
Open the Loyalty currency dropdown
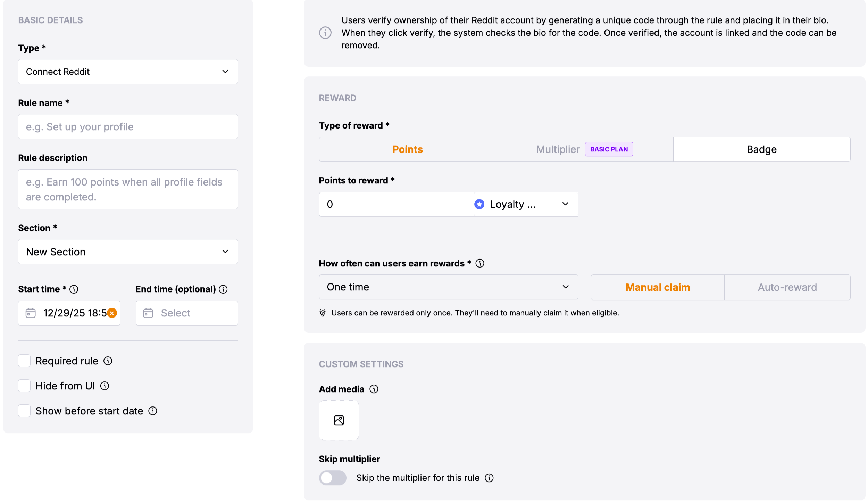[526, 204]
